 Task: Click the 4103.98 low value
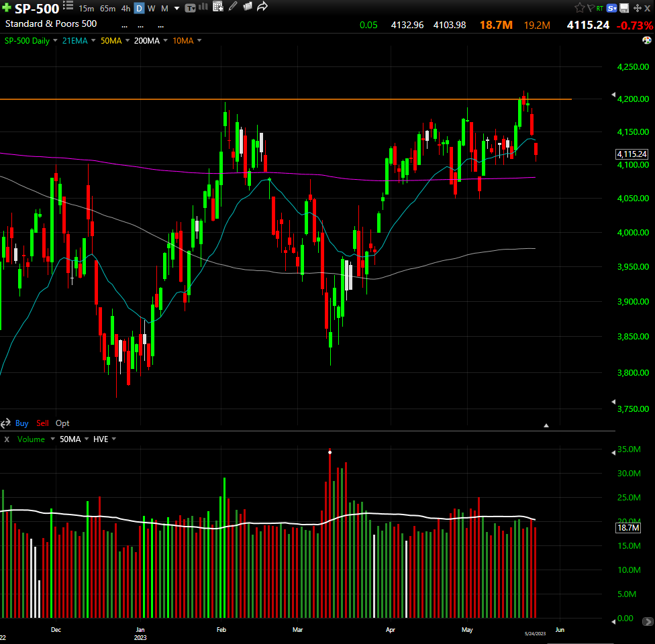(x=450, y=25)
